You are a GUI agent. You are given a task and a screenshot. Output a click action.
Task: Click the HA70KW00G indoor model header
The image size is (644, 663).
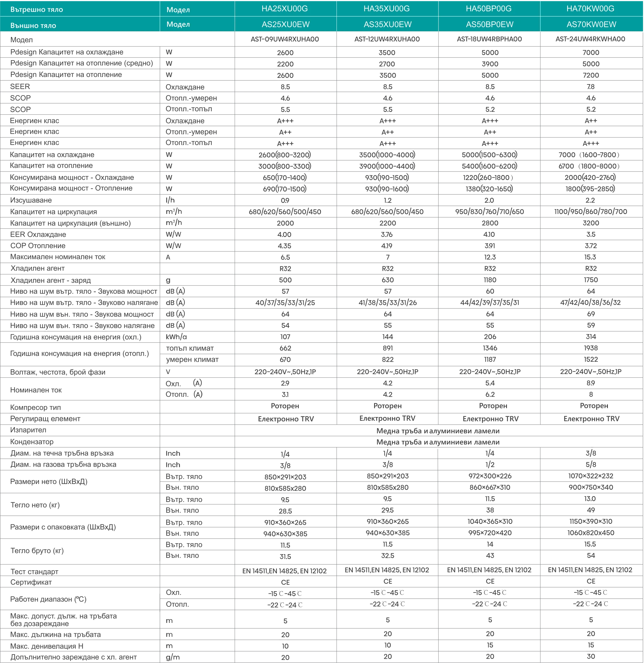[591, 9]
